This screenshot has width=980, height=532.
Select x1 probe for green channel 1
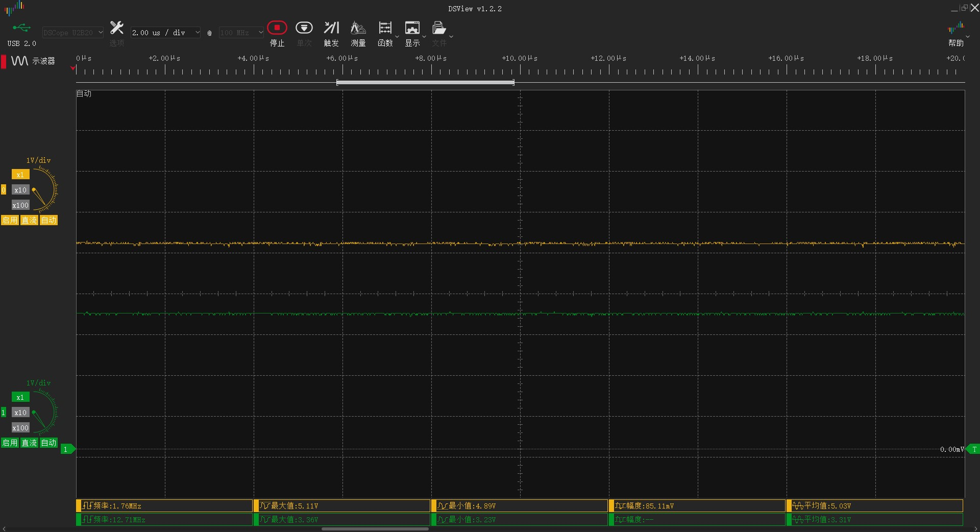[20, 397]
